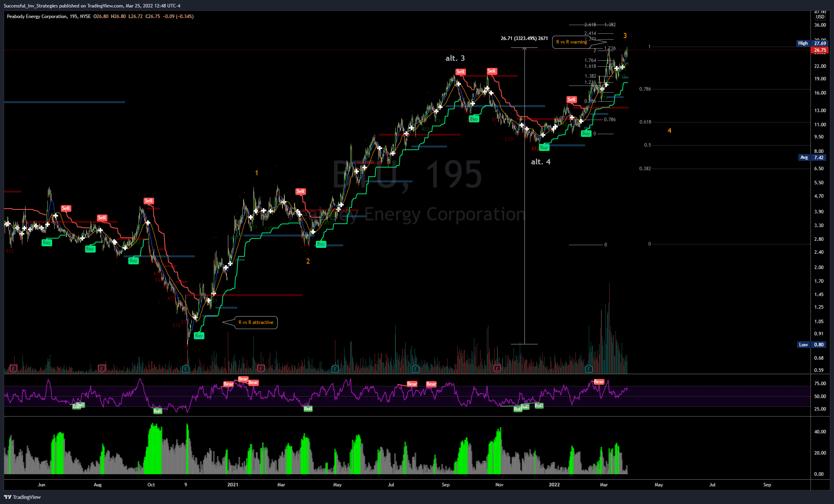Click the chart title 'Peabody Energy Corporation, 195, NYSE'

coord(49,16)
